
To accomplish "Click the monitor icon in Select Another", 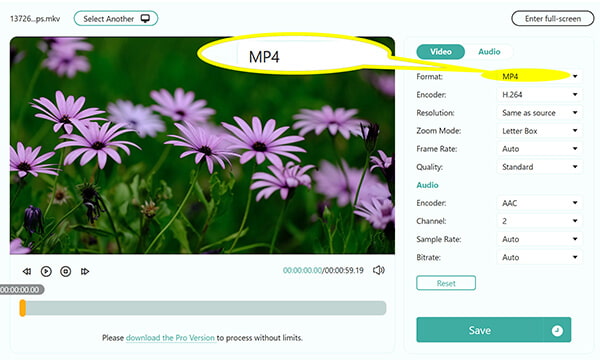I will tap(145, 18).
